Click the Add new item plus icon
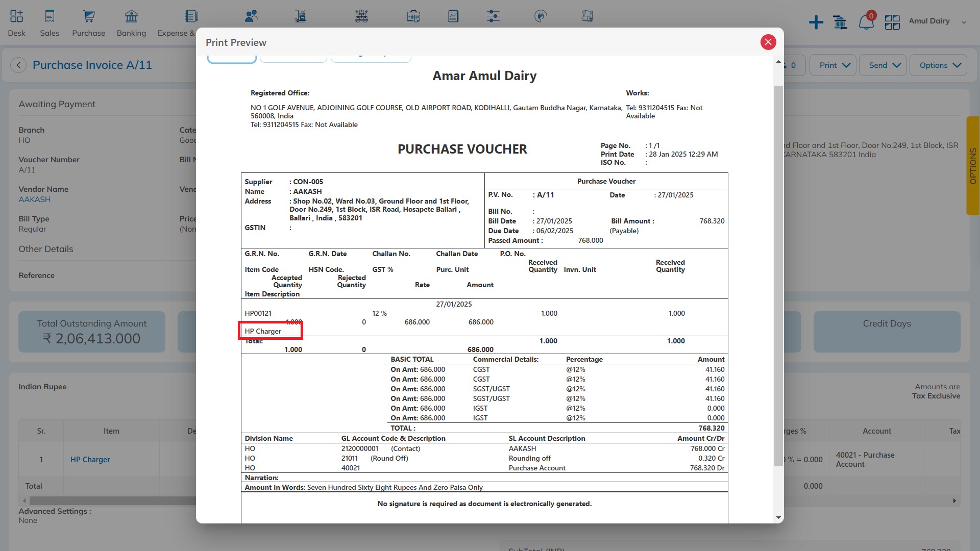 [816, 21]
